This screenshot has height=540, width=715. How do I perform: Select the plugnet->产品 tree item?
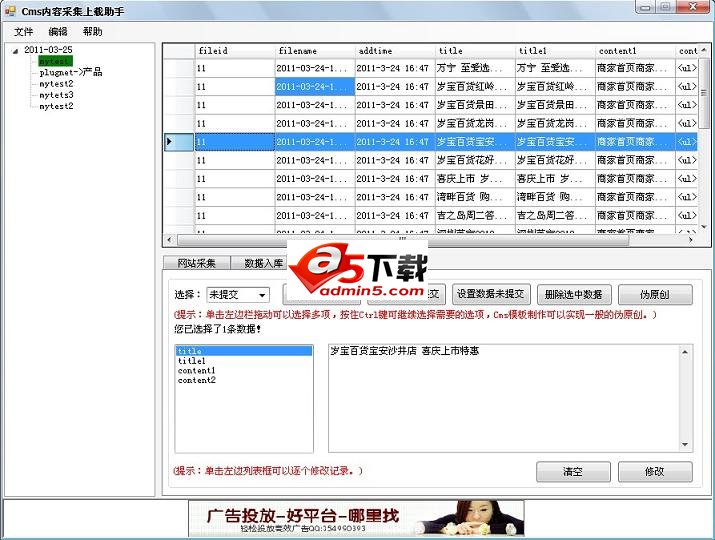[71, 72]
